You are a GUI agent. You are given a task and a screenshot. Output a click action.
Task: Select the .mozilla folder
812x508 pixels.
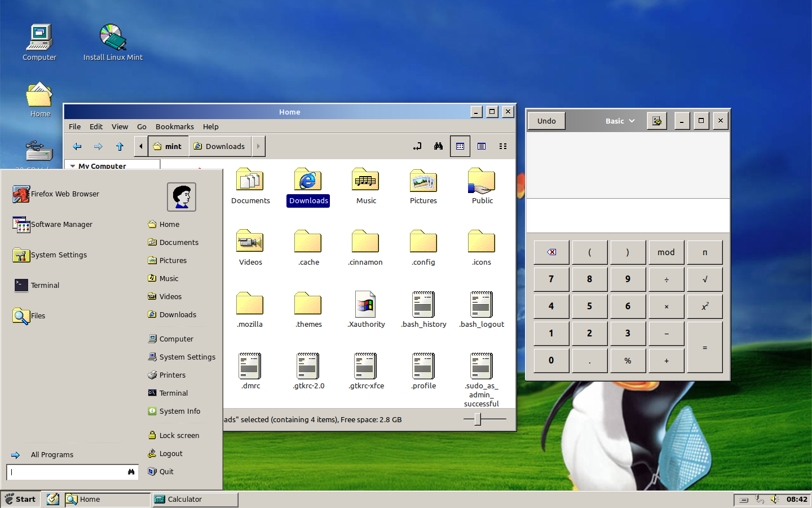tap(250, 310)
